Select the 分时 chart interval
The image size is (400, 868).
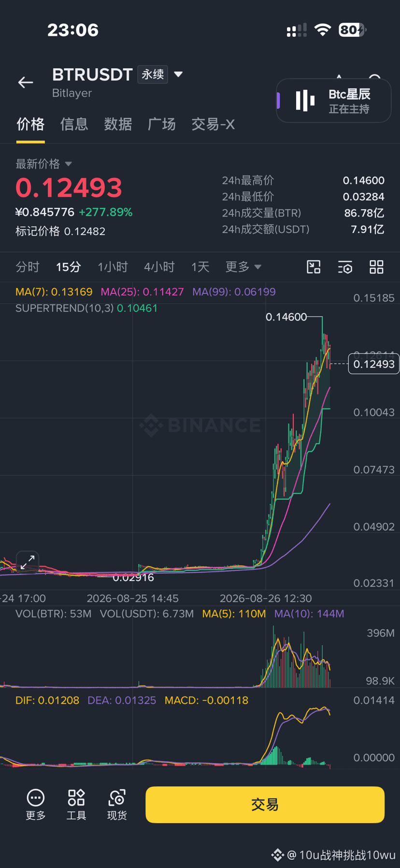[x=27, y=267]
